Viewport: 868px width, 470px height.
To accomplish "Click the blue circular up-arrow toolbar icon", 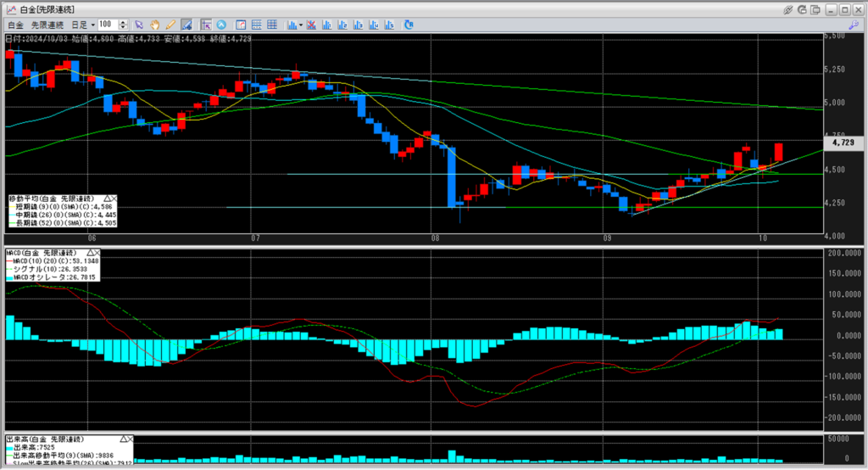I will tap(221, 25).
